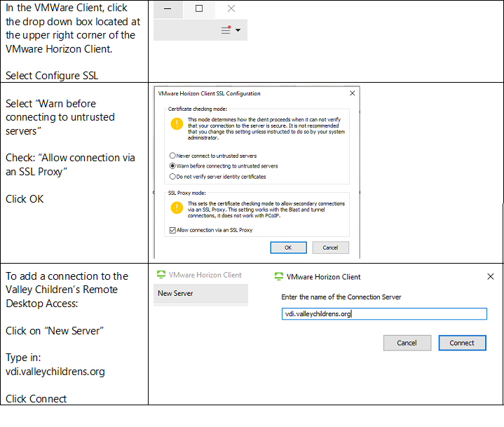Click the 'SSL Proxy mode:' label

click(186, 193)
